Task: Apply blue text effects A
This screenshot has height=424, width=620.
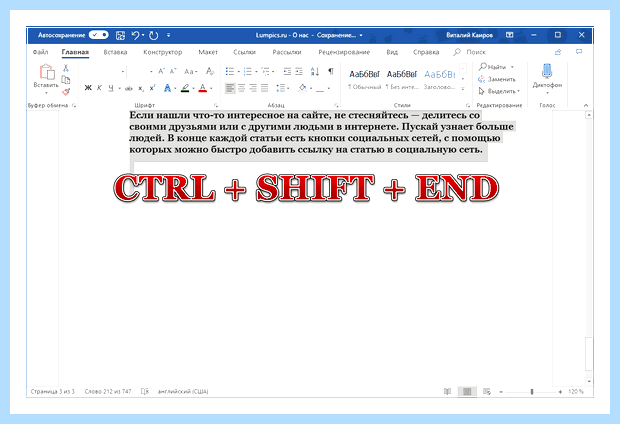Action: click(x=167, y=88)
